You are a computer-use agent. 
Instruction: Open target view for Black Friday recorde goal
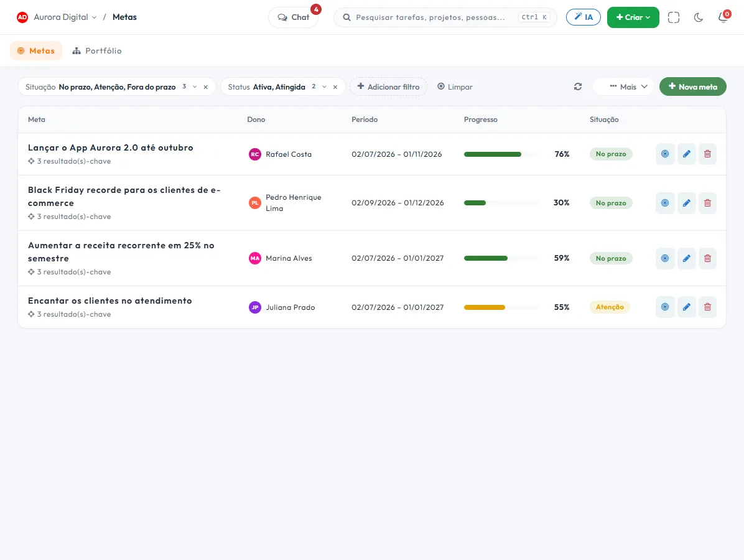[x=665, y=203]
